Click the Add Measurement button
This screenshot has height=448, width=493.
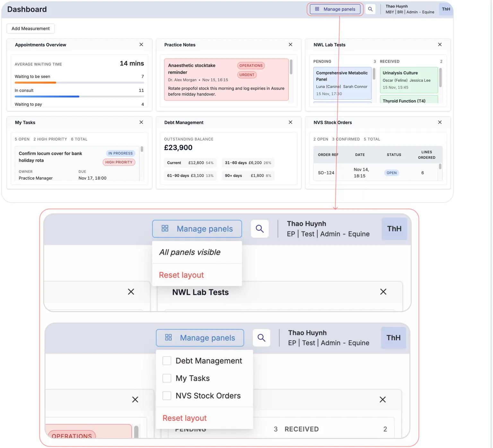(x=30, y=29)
